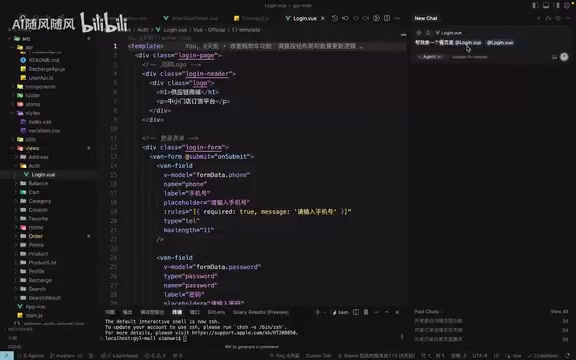Toggle bottom panel layout icon in title bar
The image size is (576, 360).
pyautogui.click(x=546, y=5)
